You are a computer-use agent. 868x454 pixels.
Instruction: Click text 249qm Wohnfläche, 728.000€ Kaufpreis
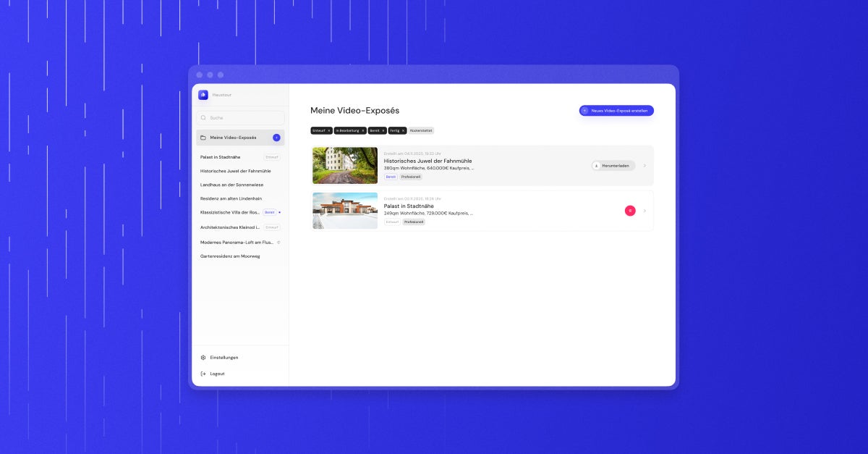tap(427, 214)
